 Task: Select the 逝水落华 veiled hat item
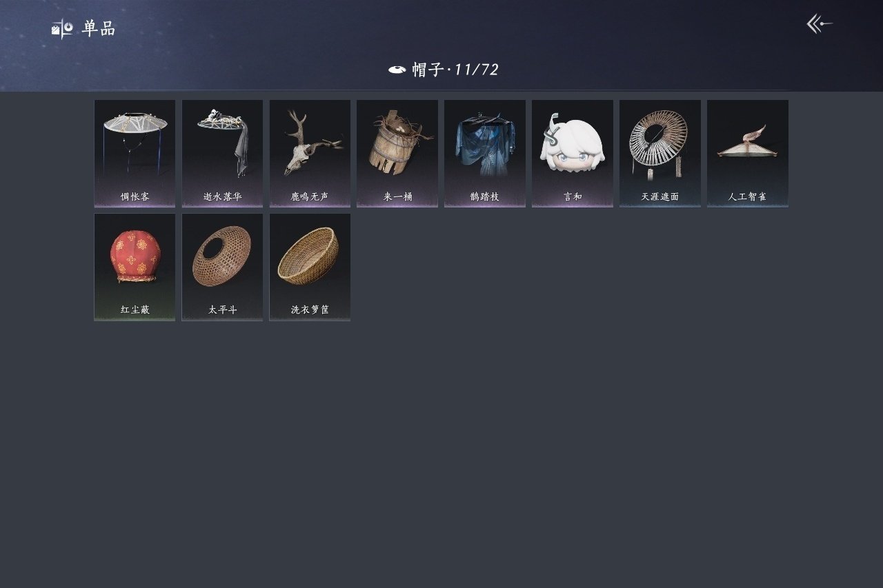coord(222,153)
